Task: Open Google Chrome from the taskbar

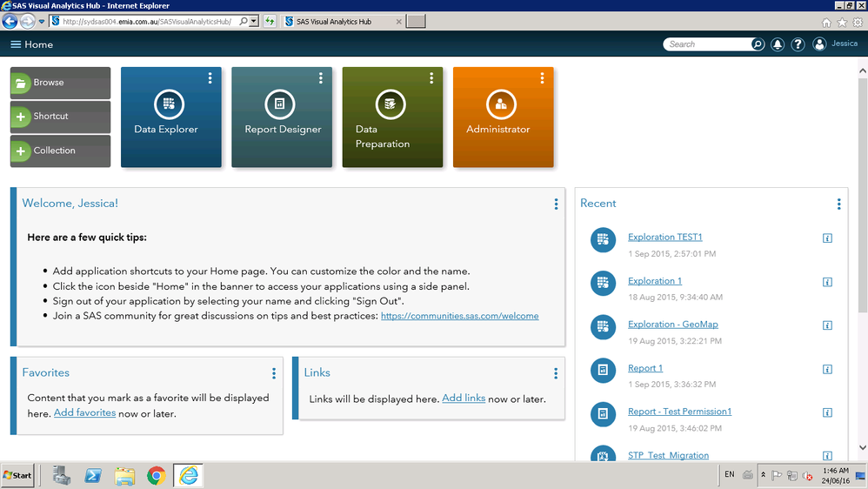Action: point(156,476)
